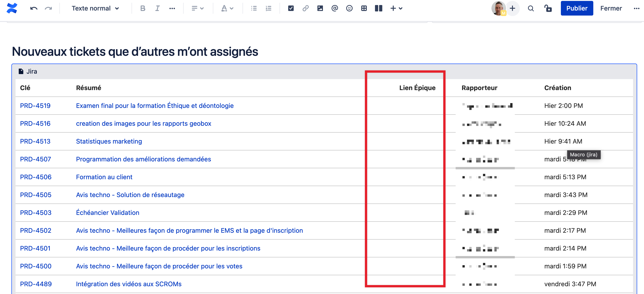Insert a bullet list

[254, 8]
